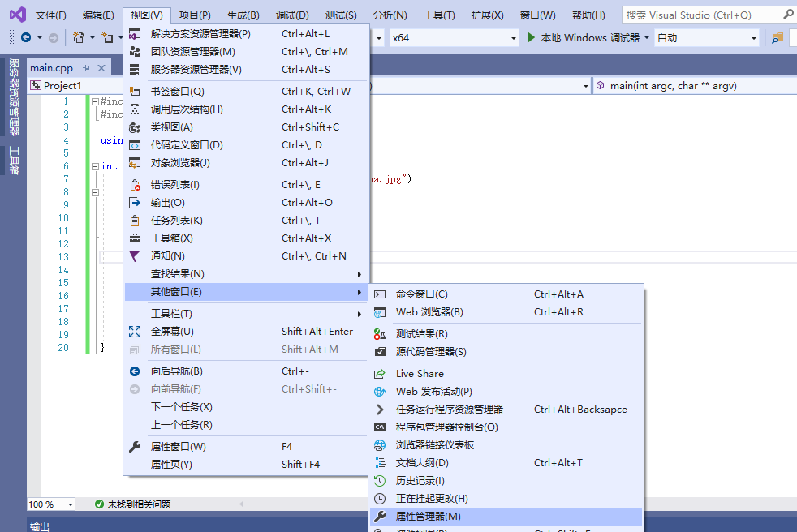Click the find in files toolbar icon
The image size is (797, 532).
tap(778, 38)
